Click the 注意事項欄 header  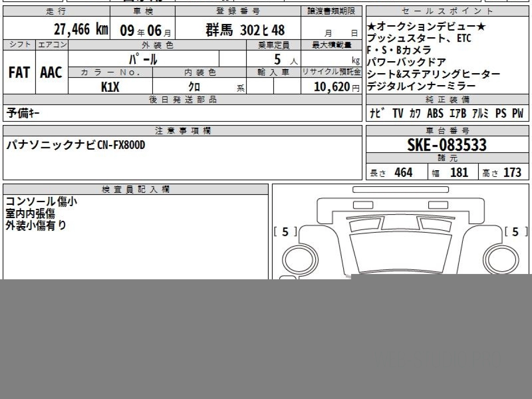[183, 131]
